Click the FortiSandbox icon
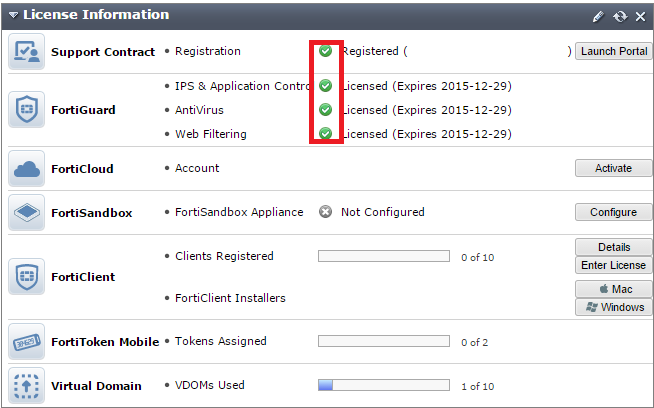This screenshot has width=654, height=408. [27, 212]
